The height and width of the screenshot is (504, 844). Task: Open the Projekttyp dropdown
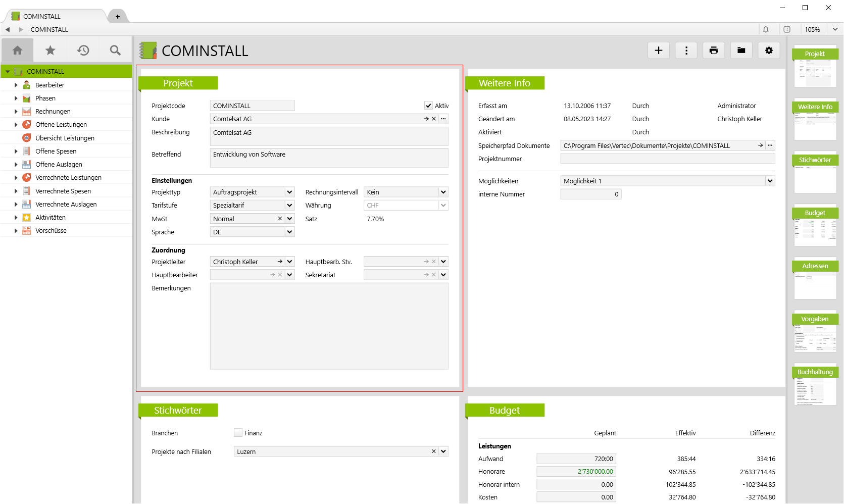pyautogui.click(x=289, y=192)
